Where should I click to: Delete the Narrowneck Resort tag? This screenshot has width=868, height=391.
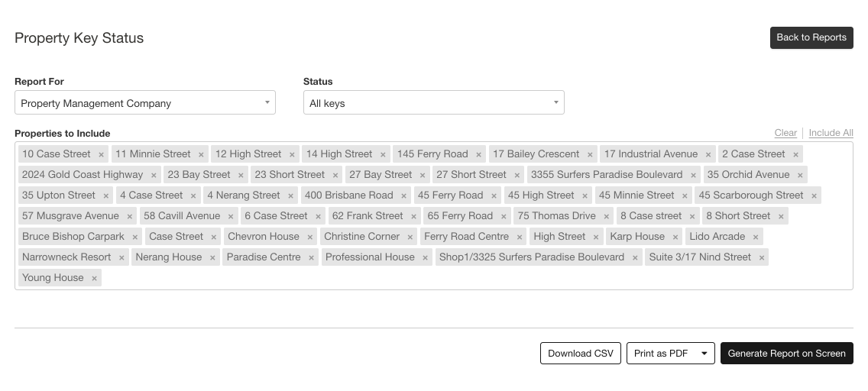pyautogui.click(x=121, y=257)
